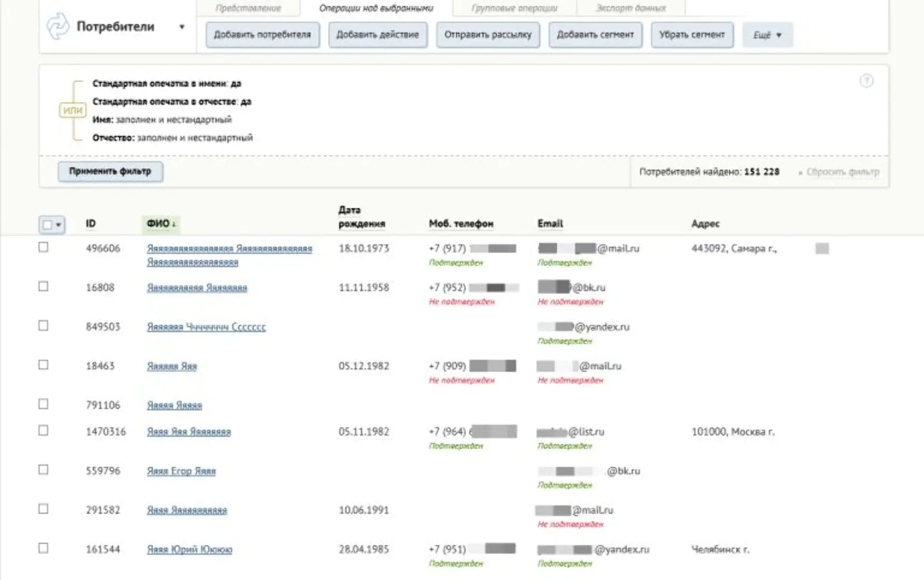Open consumer Яяяя Егор Яяяя link
This screenshot has width=924, height=580.
(181, 471)
